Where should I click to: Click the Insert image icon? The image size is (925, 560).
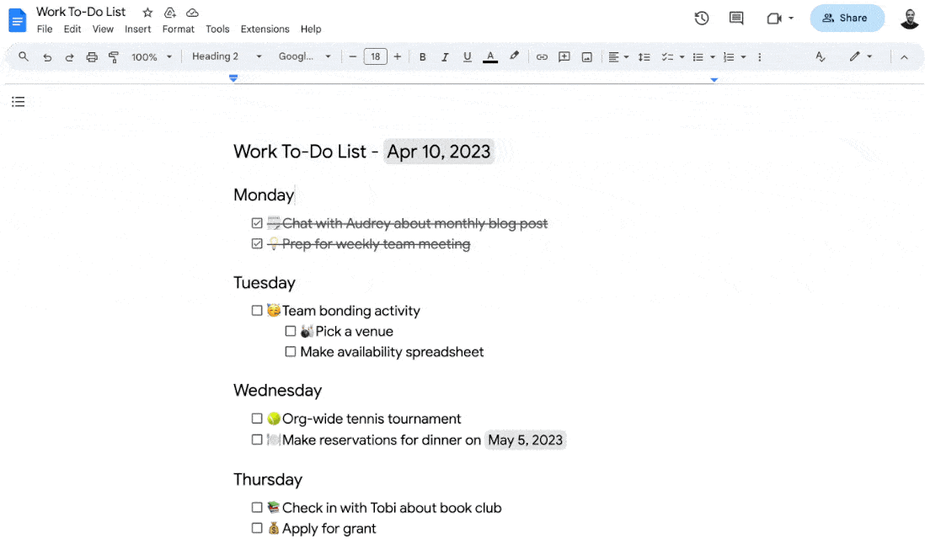[586, 56]
